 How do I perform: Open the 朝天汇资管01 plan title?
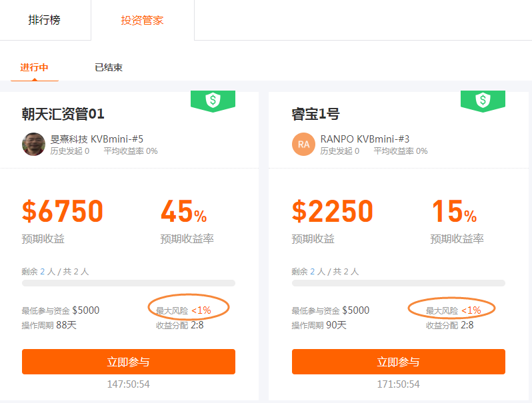click(x=63, y=114)
